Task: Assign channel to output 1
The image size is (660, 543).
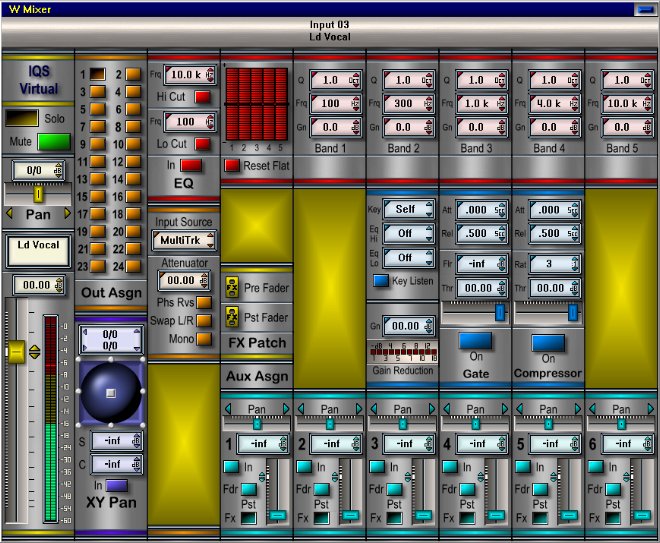Action: pyautogui.click(x=97, y=75)
